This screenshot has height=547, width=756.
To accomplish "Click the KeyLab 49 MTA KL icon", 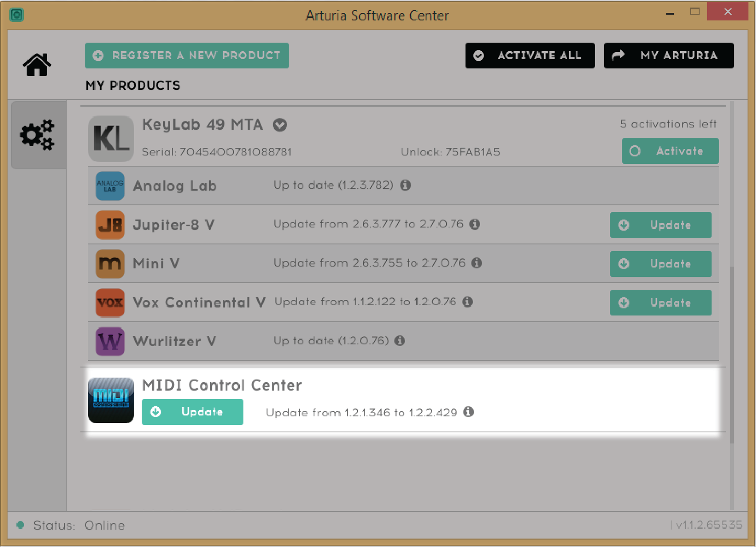I will coord(111,139).
